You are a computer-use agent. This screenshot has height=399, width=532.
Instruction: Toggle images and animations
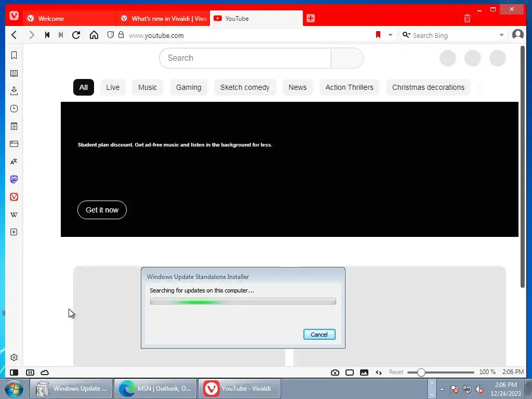(x=364, y=372)
